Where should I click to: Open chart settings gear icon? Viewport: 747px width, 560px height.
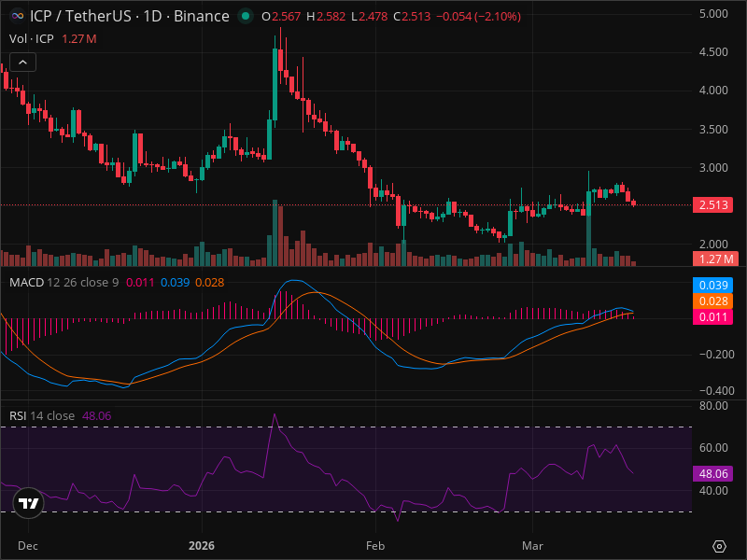pos(719,546)
